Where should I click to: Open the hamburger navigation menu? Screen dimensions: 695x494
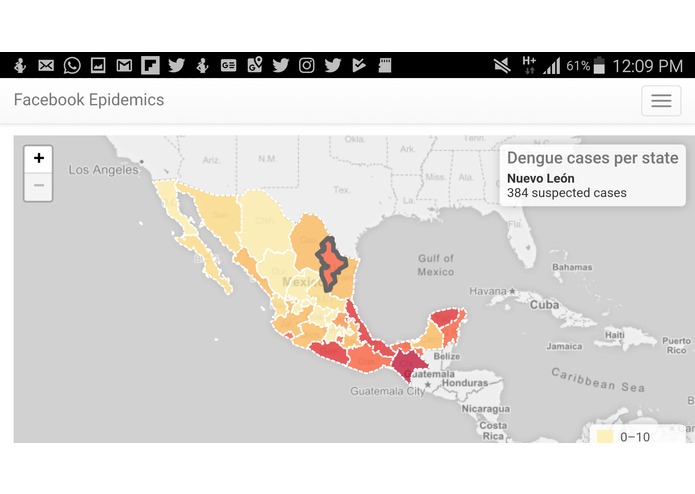point(661,101)
